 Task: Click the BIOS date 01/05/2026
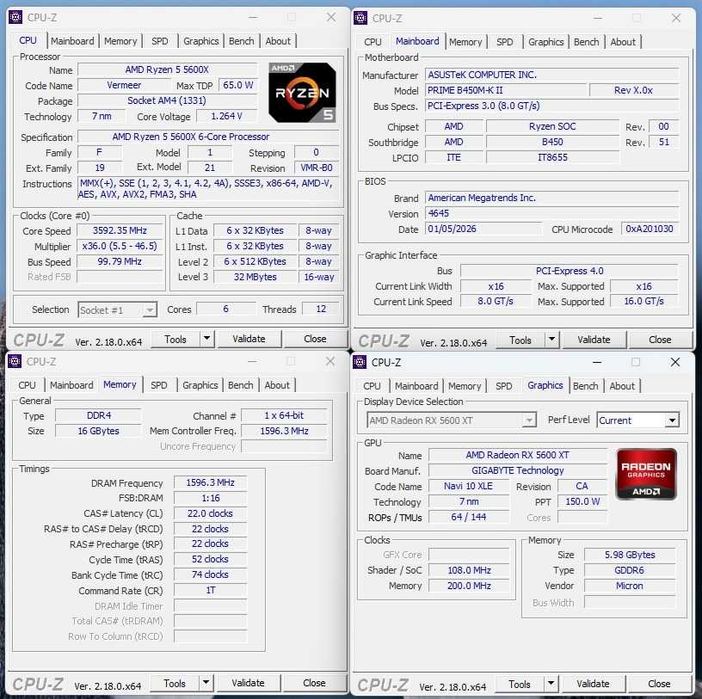click(483, 229)
